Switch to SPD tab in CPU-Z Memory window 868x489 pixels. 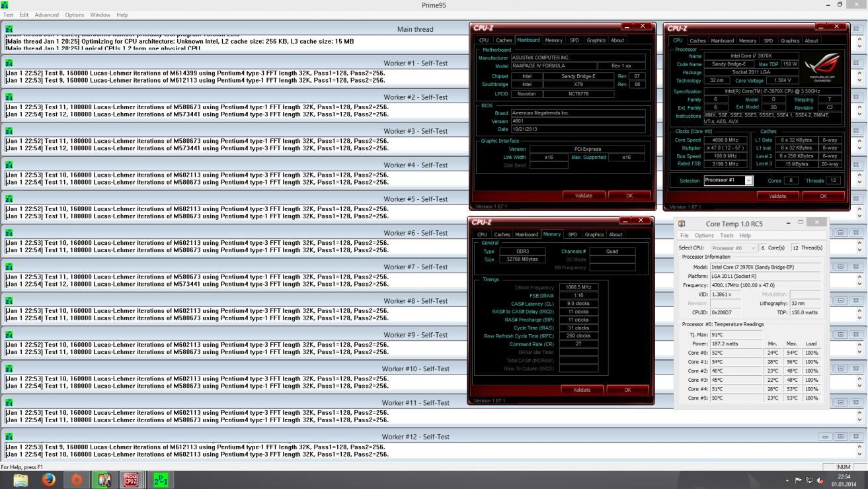tap(572, 234)
